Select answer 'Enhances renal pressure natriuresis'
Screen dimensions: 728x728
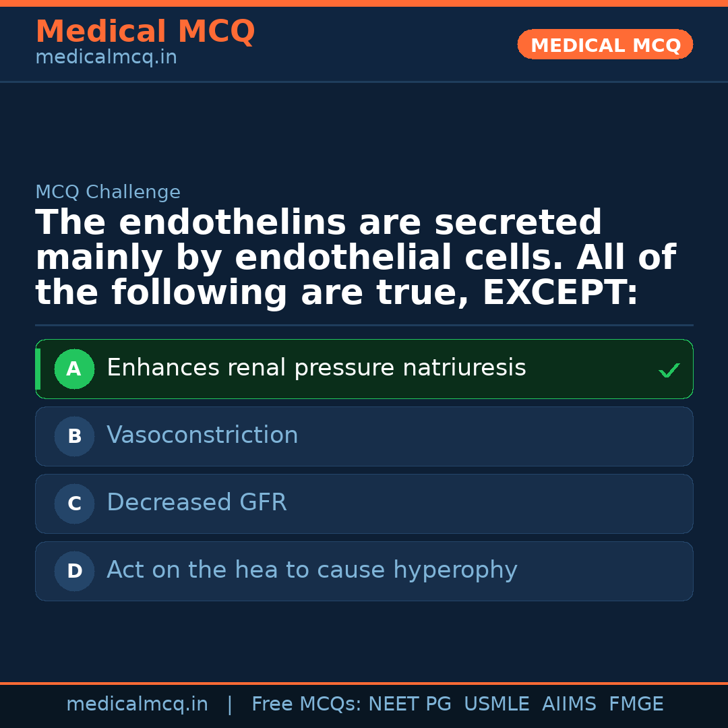click(316, 368)
